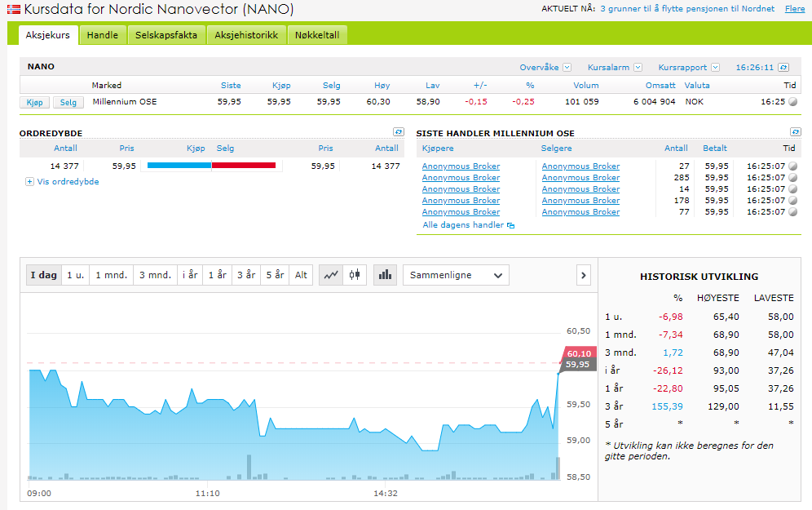This screenshot has width=812, height=510.
Task: Click the Kjøp button for Millennium OSE
Action: click(x=35, y=103)
